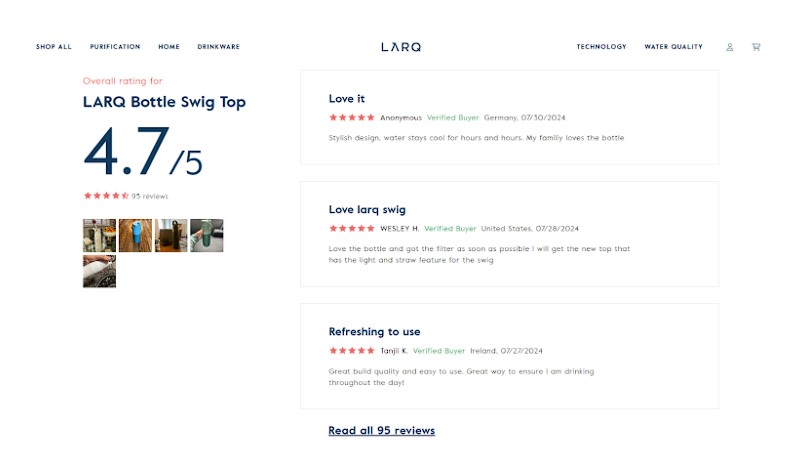Open the shopping cart icon
The image size is (790, 475).
pos(756,47)
